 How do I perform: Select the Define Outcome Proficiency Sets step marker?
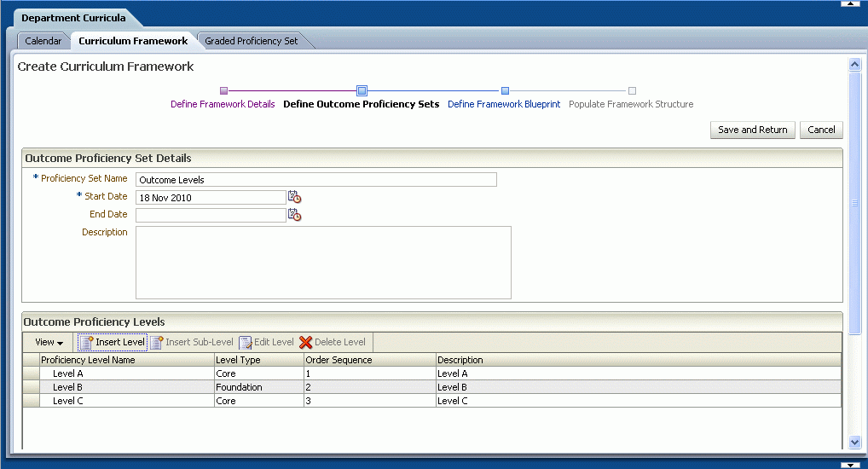point(362,90)
